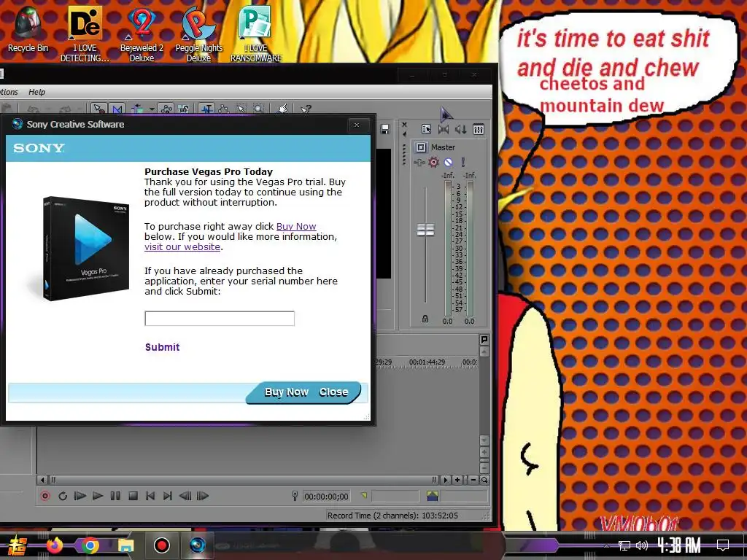
Task: Toggle Loop Playback in the transport bar
Action: [63, 496]
